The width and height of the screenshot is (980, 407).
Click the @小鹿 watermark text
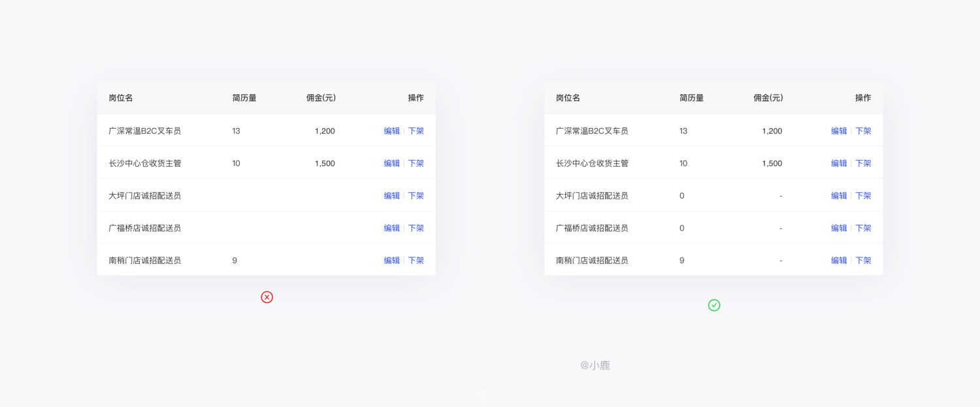point(595,365)
